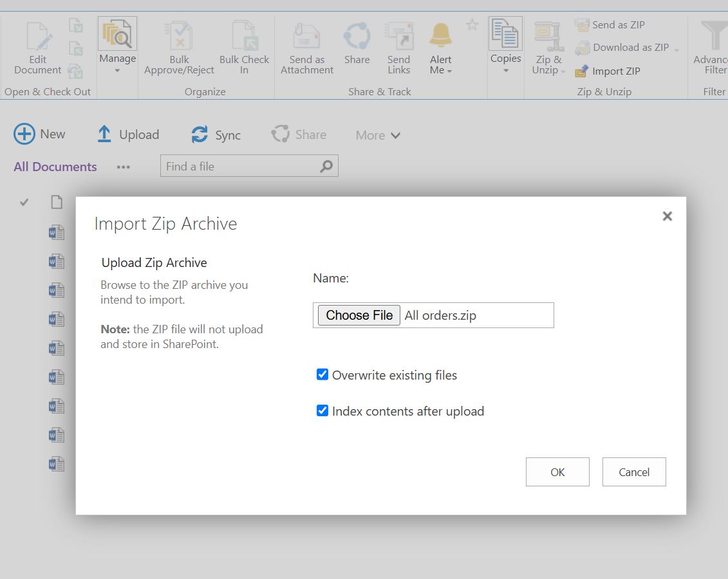Close the Import Zip Archive dialog
Screen dimensions: 728x579
click(x=667, y=216)
